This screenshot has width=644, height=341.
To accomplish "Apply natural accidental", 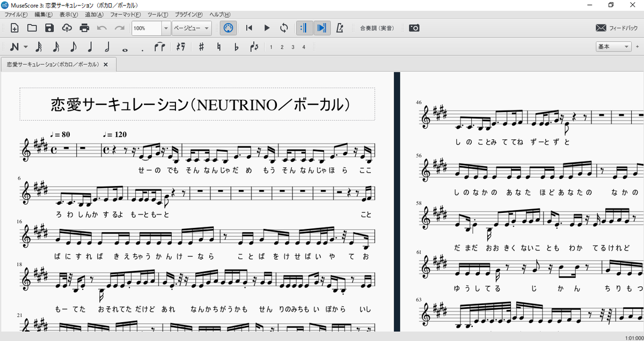I will click(219, 47).
